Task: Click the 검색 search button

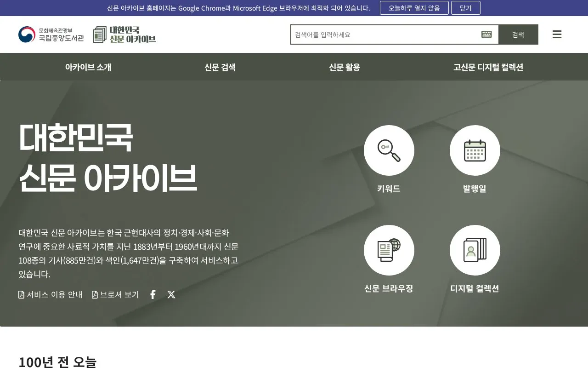Action: (x=518, y=34)
